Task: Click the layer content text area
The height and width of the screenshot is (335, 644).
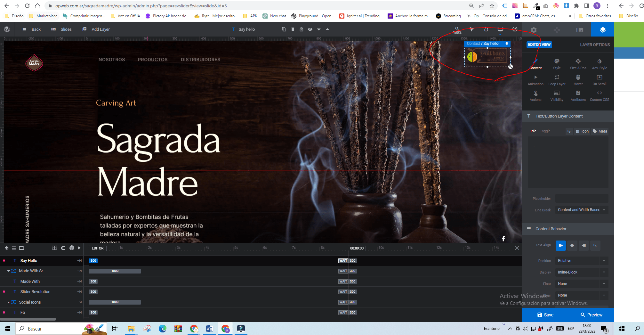Action: pyautogui.click(x=568, y=162)
